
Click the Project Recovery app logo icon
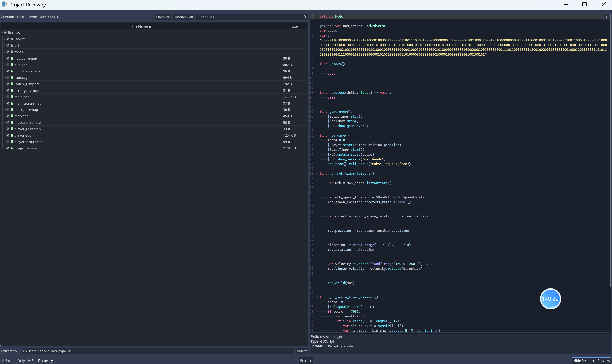click(4, 4)
